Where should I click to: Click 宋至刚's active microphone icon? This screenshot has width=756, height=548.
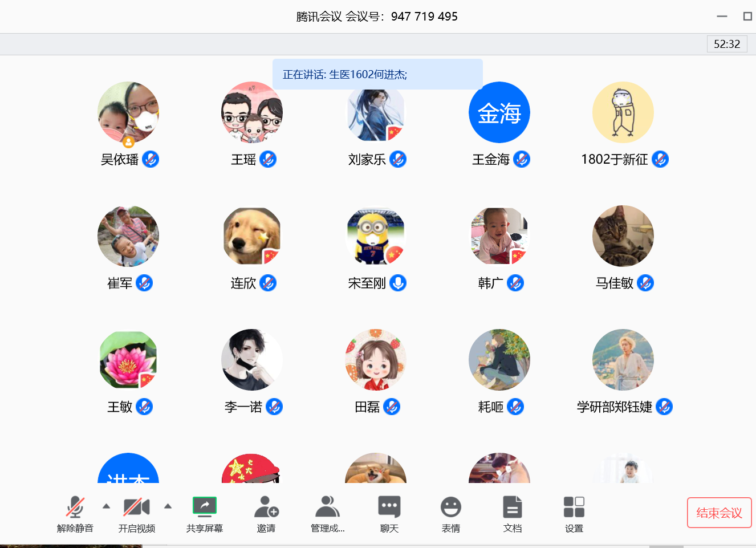coord(398,283)
